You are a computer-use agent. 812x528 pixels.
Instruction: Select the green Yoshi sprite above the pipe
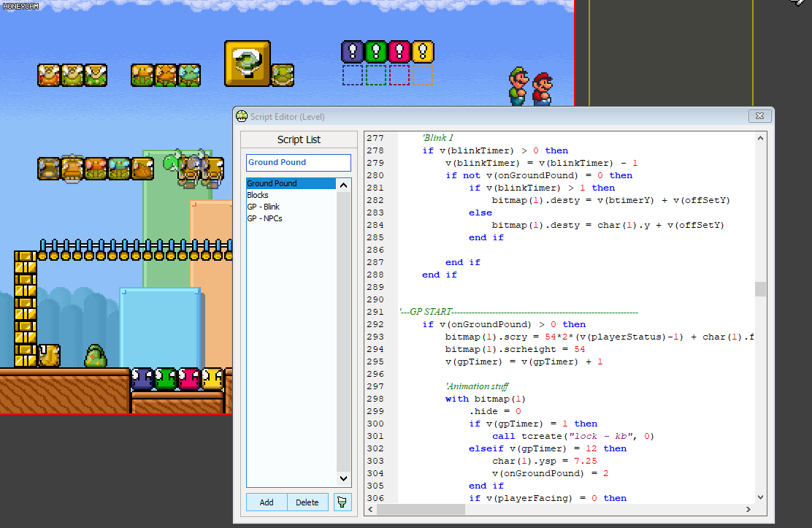coord(172,162)
